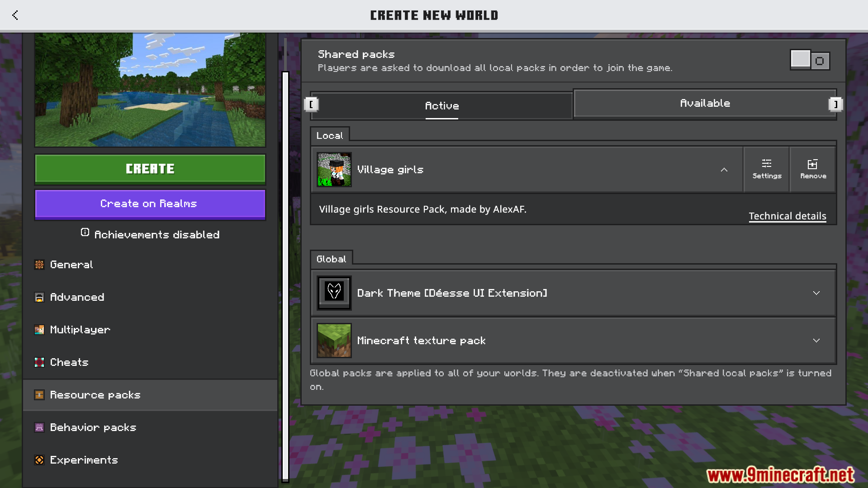The height and width of the screenshot is (488, 868).
Task: Open the General settings section
Action: pyautogui.click(x=150, y=265)
